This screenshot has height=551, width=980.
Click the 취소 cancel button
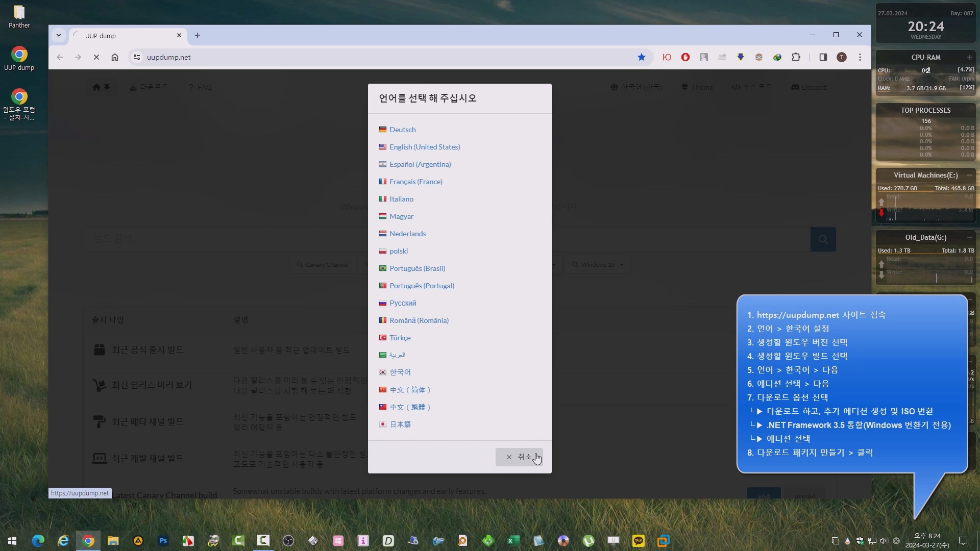tap(519, 457)
